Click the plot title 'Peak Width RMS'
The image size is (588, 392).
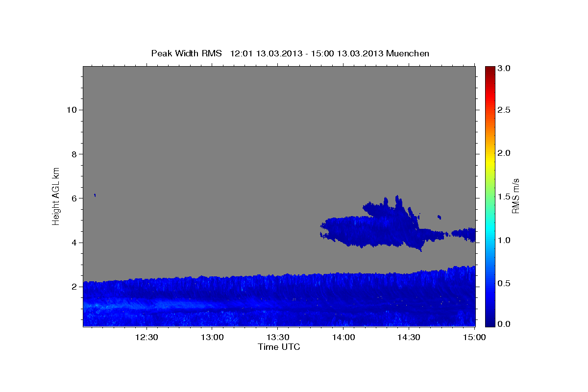[x=186, y=53]
